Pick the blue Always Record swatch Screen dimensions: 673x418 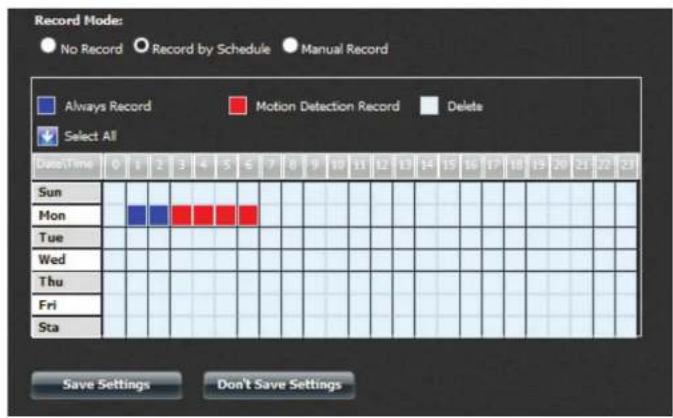pyautogui.click(x=46, y=106)
